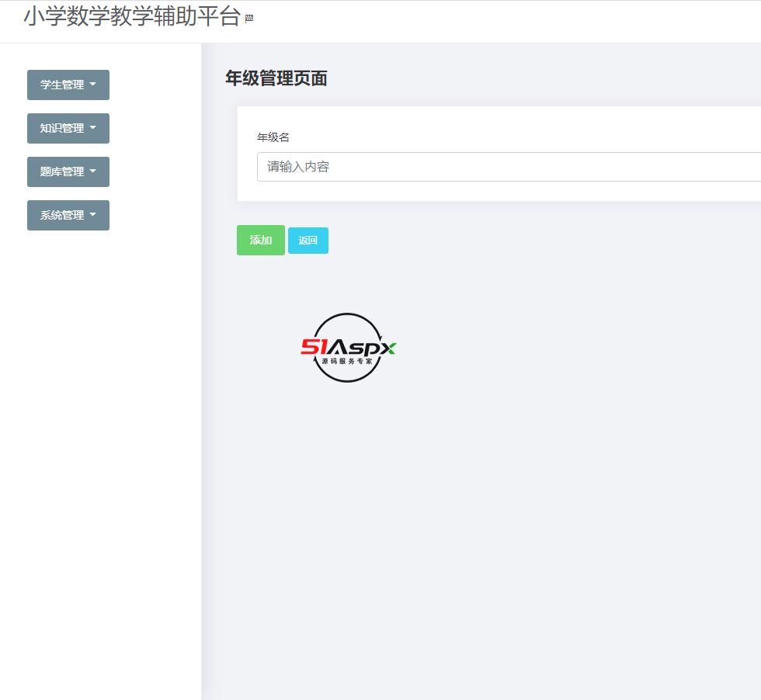Screen dimensions: 761x700
Task: Expand the 系统管理 dropdown menu
Action: 68,215
